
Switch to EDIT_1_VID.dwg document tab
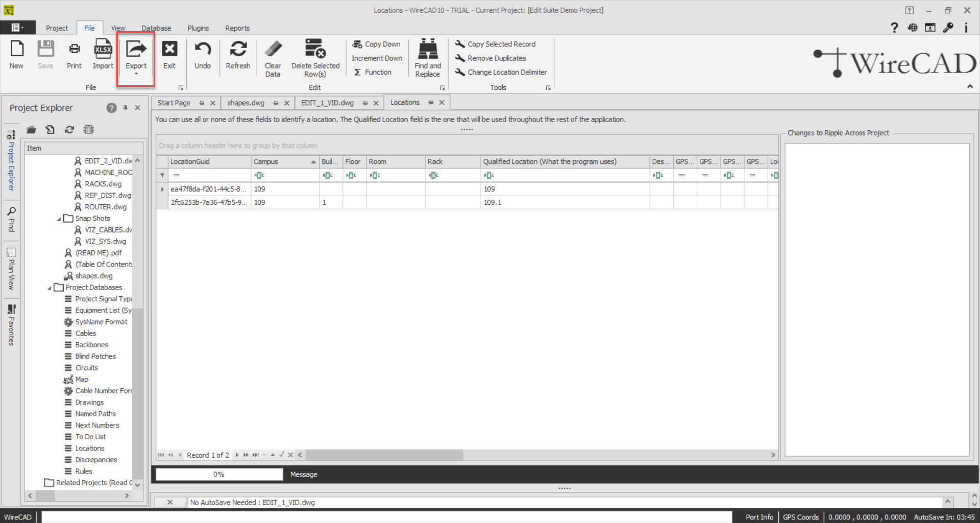[x=327, y=103]
